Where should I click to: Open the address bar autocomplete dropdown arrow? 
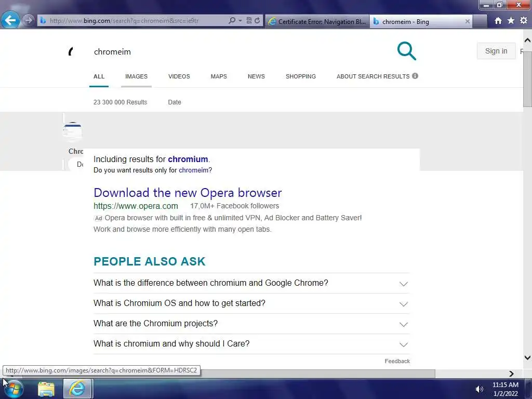[x=240, y=21]
